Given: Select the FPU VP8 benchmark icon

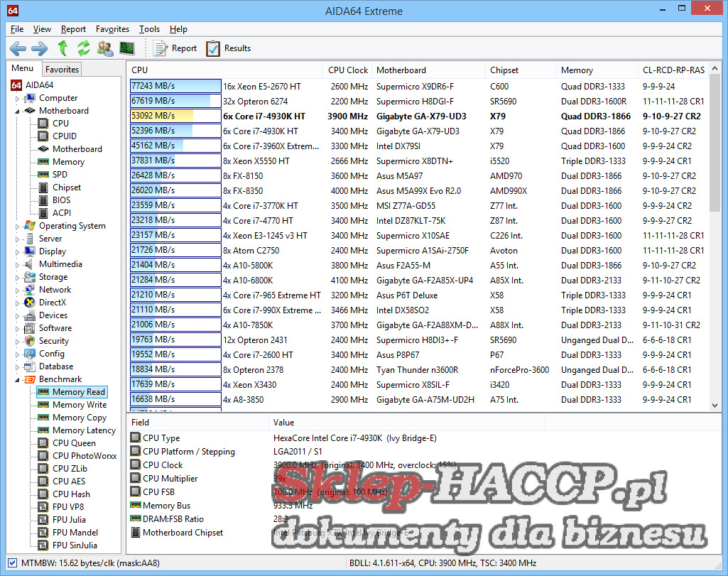Looking at the screenshot, I should point(43,507).
